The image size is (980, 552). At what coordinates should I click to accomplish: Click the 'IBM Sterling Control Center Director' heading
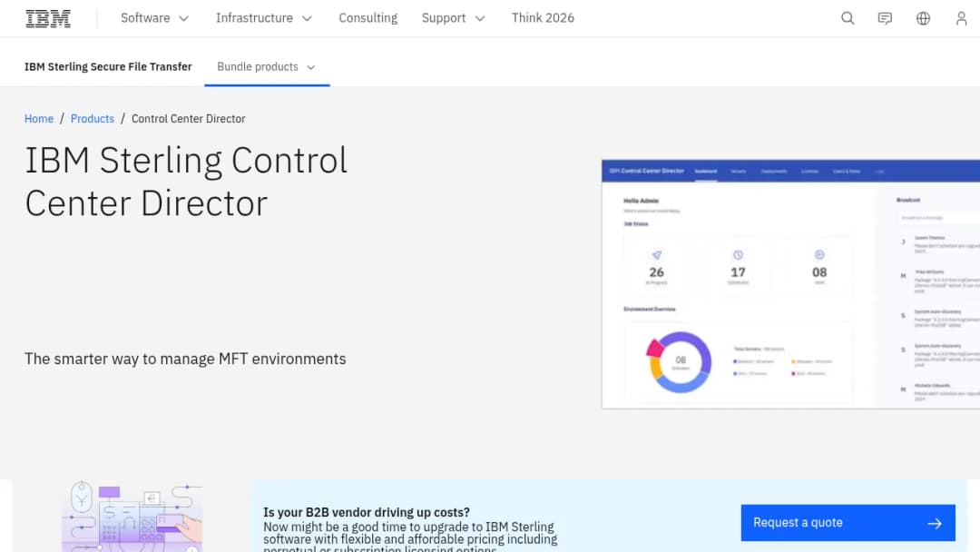pos(186,182)
